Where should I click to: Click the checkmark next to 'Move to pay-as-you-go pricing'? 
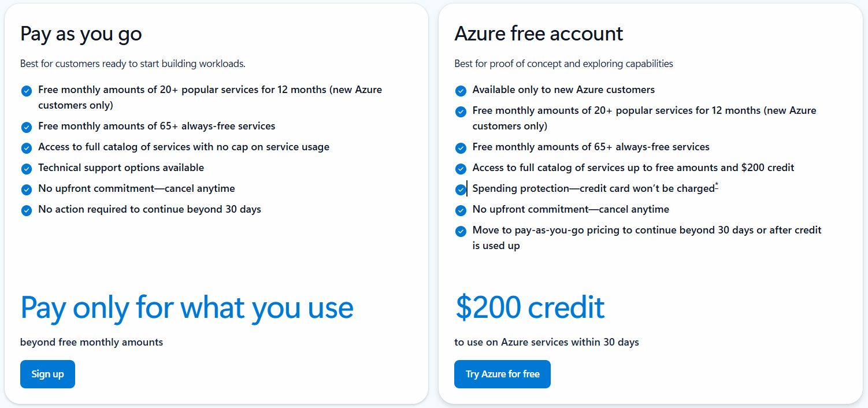click(461, 231)
